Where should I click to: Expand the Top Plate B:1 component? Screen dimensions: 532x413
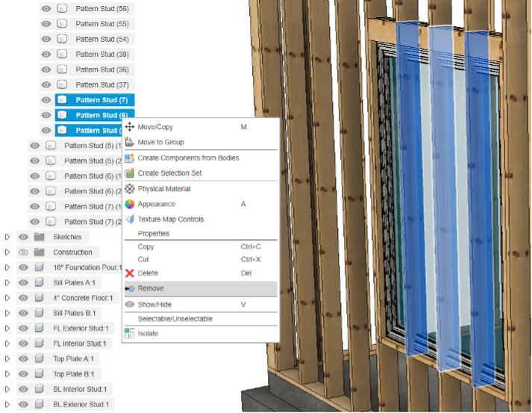tap(7, 374)
